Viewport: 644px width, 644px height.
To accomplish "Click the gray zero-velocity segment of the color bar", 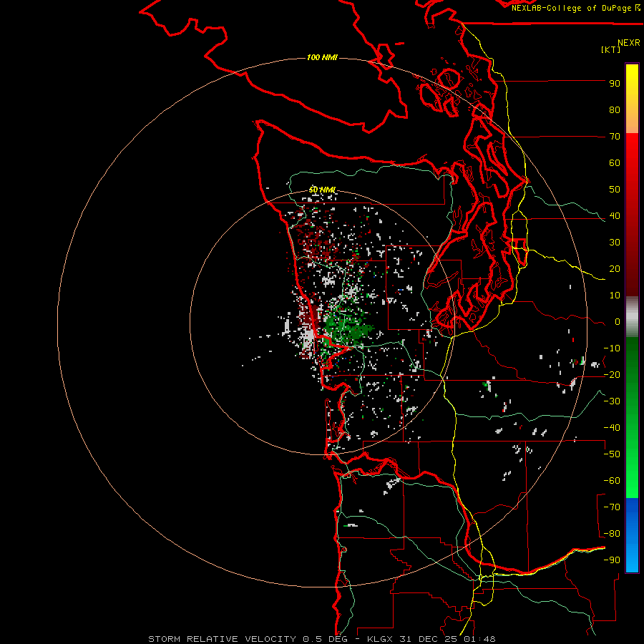I will click(x=632, y=317).
